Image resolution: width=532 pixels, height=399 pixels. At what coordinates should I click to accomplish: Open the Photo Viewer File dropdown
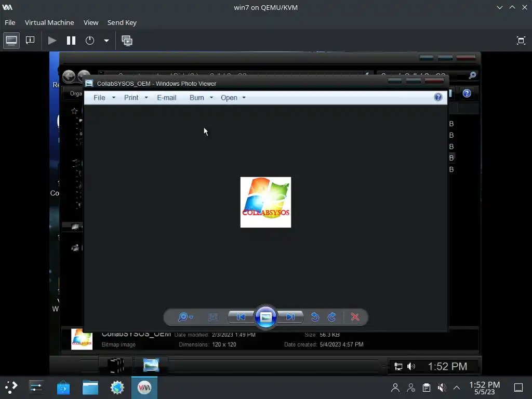click(x=104, y=98)
